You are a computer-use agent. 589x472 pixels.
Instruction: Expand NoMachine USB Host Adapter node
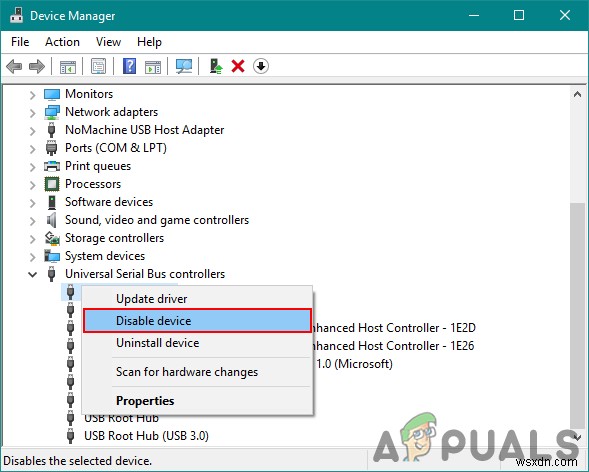point(33,131)
